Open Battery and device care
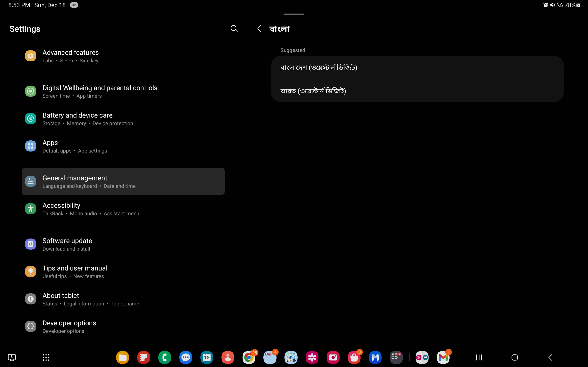Image resolution: width=588 pixels, height=367 pixels. pyautogui.click(x=77, y=119)
